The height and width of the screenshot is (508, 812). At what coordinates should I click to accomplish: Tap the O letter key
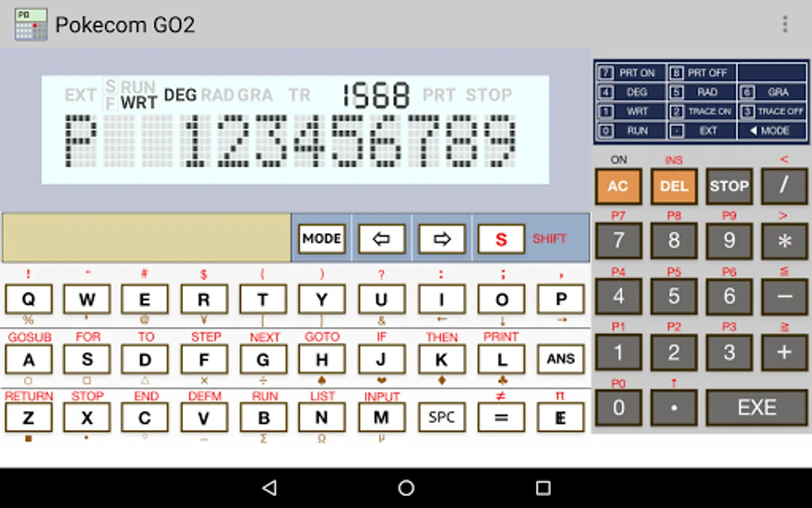[501, 299]
